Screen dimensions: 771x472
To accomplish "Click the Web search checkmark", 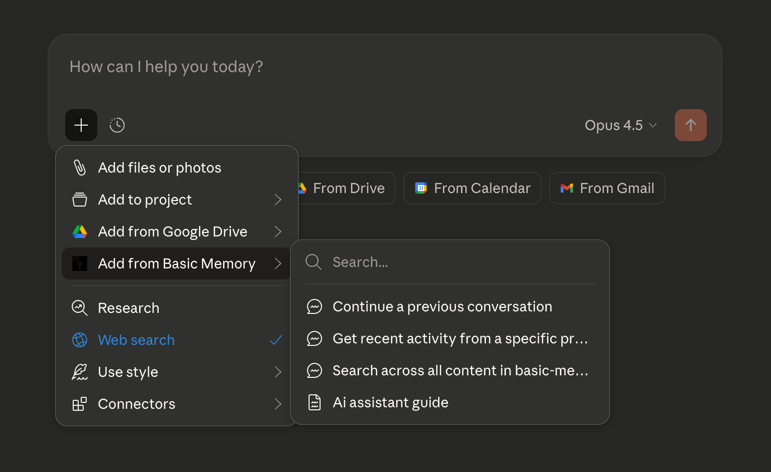I will [276, 340].
